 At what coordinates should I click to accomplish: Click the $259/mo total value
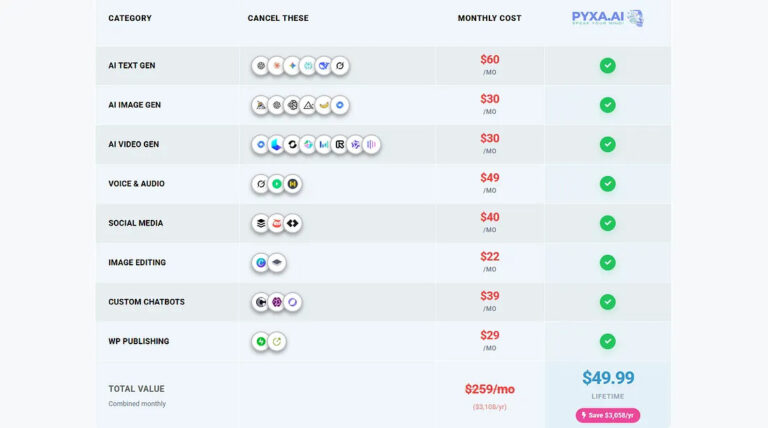pyautogui.click(x=490, y=389)
